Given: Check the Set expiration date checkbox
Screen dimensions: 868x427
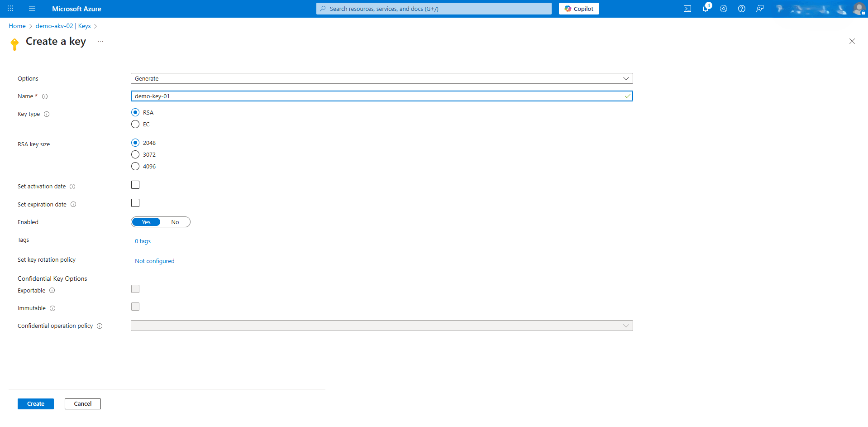Looking at the screenshot, I should [135, 202].
